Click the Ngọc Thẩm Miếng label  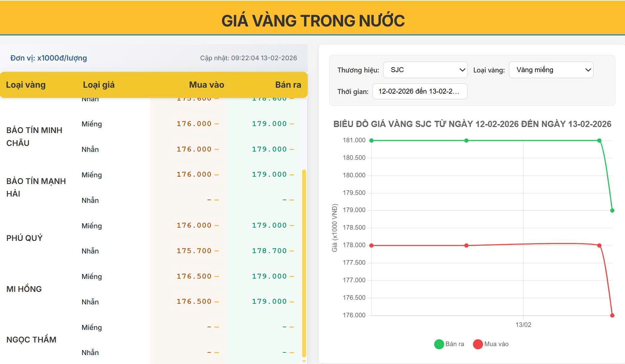pyautogui.click(x=92, y=328)
